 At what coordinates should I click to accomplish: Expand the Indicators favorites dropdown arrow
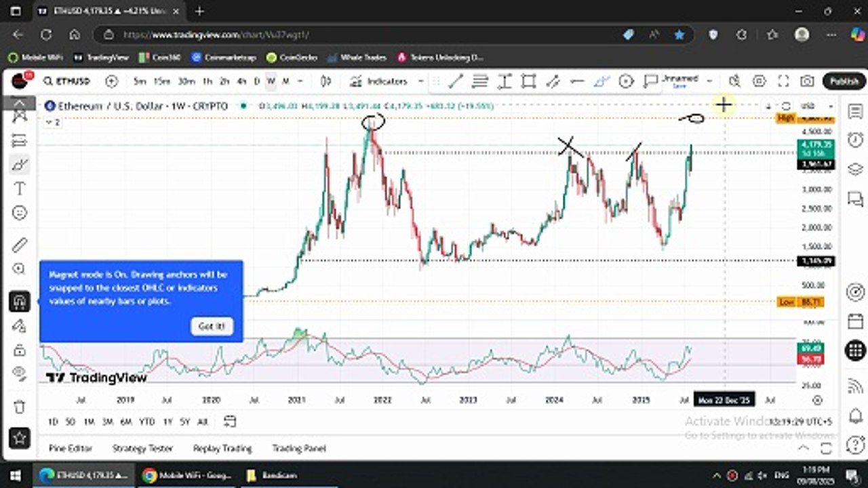(x=420, y=81)
